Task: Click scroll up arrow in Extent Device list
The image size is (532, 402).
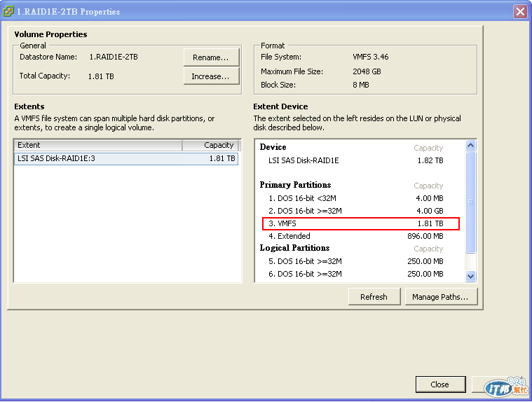Action: pos(470,146)
